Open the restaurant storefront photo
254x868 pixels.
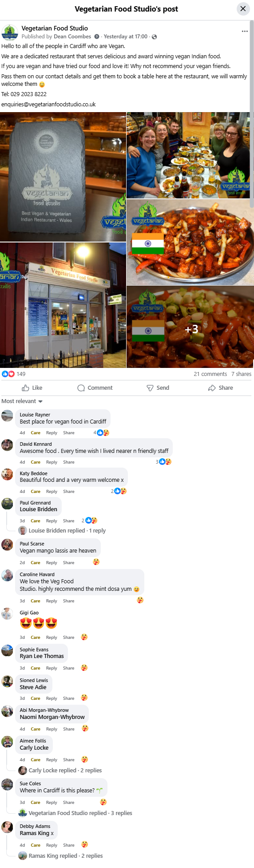(x=63, y=305)
